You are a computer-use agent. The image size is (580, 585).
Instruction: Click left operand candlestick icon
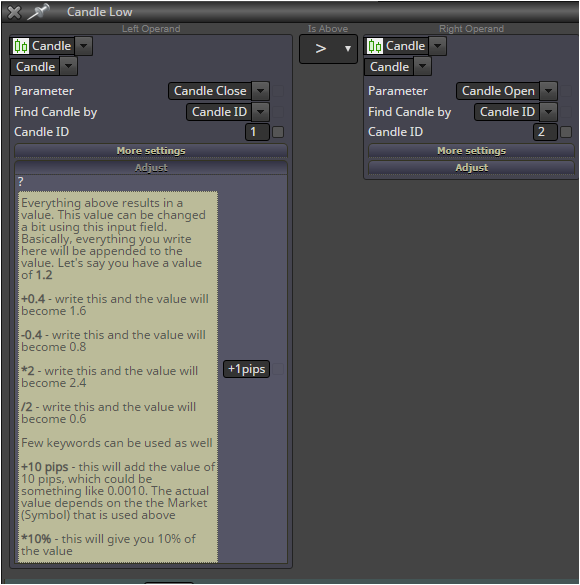pyautogui.click(x=21, y=46)
